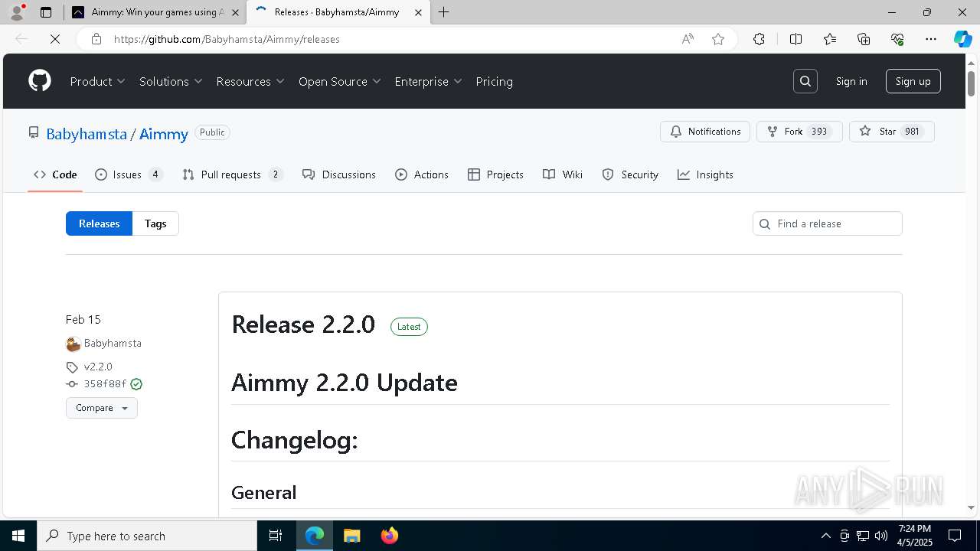The image size is (980, 551).
Task: Open Edge Settings and more menu
Action: click(x=931, y=39)
